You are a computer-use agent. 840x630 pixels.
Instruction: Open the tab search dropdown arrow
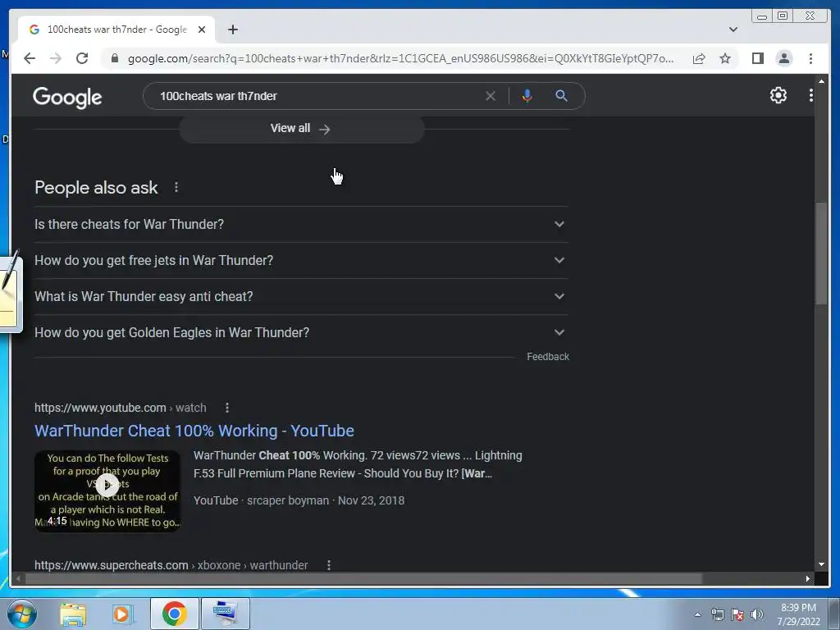(x=733, y=30)
